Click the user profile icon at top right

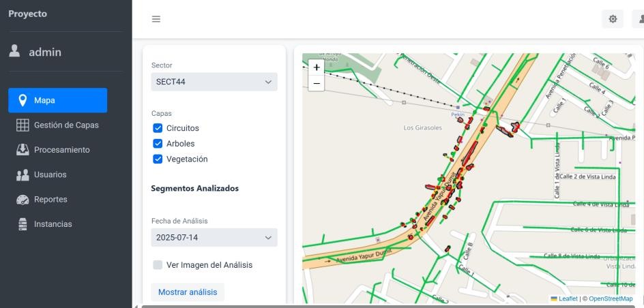coord(640,19)
